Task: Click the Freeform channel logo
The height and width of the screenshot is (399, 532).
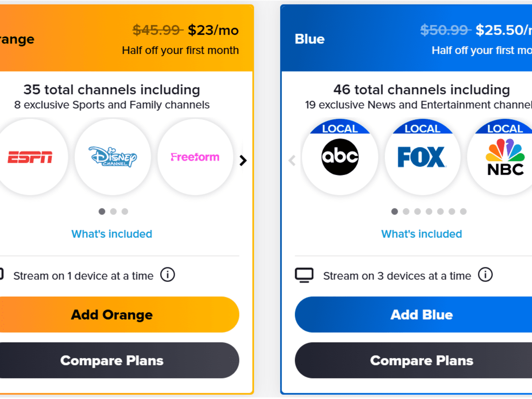Action: pos(195,157)
